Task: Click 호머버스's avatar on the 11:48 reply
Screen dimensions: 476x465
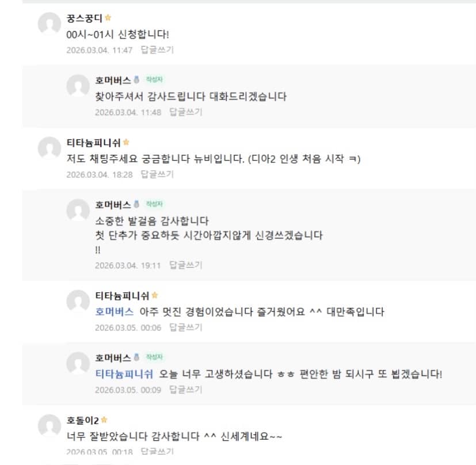Action: pos(78,86)
